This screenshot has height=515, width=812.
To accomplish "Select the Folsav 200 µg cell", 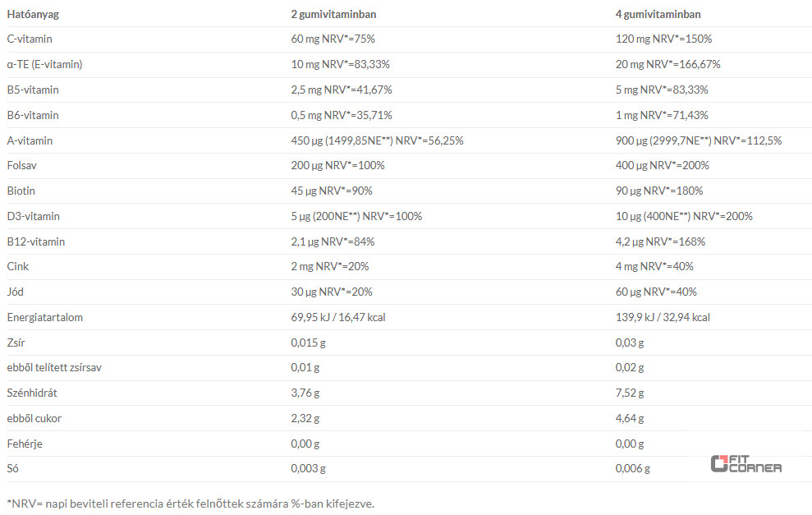I will point(337,165).
